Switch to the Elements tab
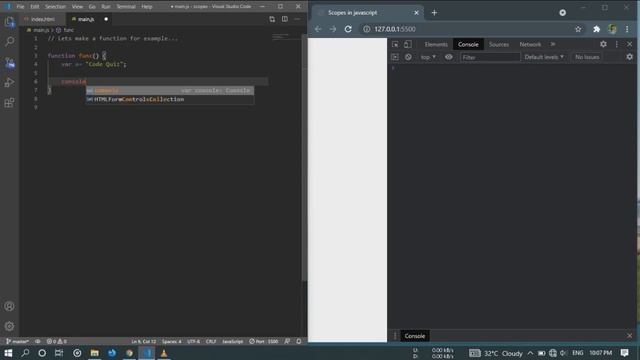 click(436, 44)
